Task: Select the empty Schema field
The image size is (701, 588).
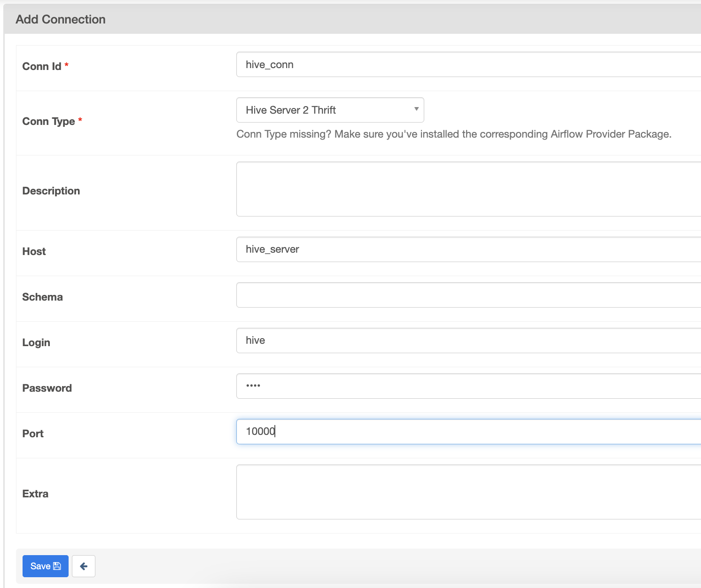Action: [x=468, y=295]
